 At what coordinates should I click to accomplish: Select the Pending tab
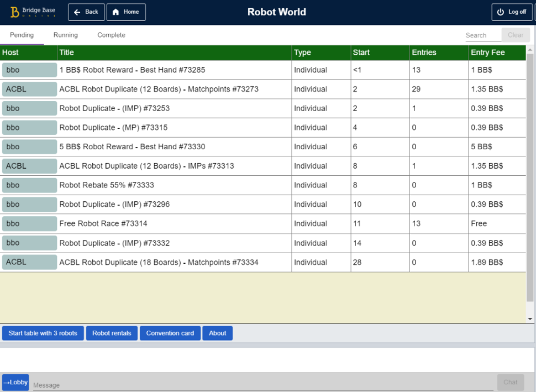[22, 35]
